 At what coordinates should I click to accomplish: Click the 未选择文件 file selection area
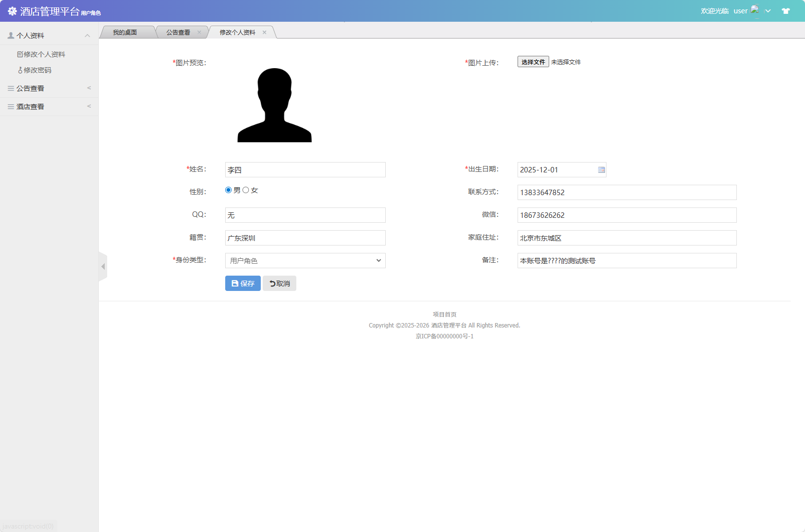(565, 62)
